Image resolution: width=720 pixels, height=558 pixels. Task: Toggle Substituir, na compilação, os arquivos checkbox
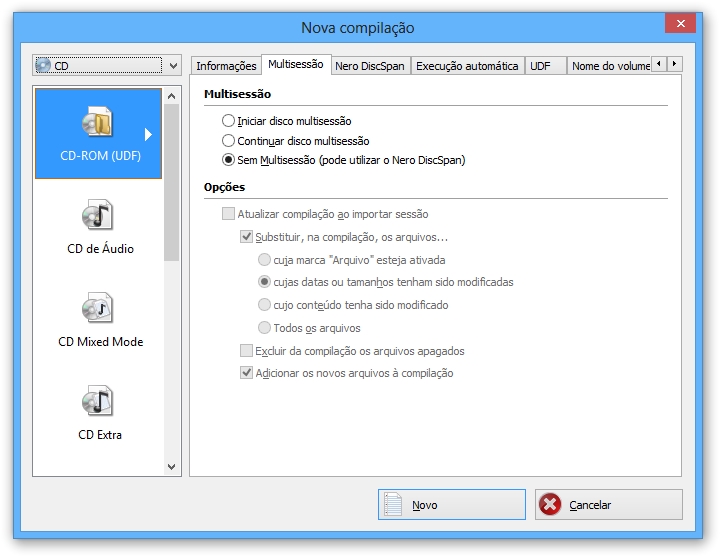point(247,237)
